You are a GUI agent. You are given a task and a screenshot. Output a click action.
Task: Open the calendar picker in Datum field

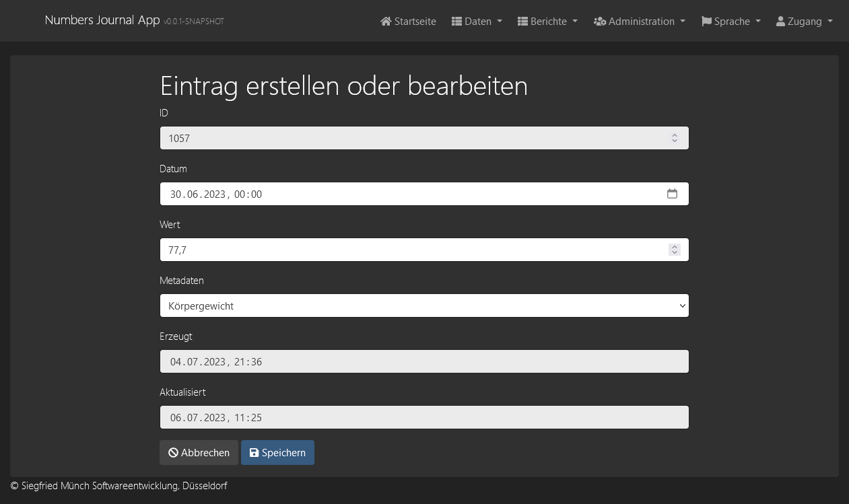672,194
